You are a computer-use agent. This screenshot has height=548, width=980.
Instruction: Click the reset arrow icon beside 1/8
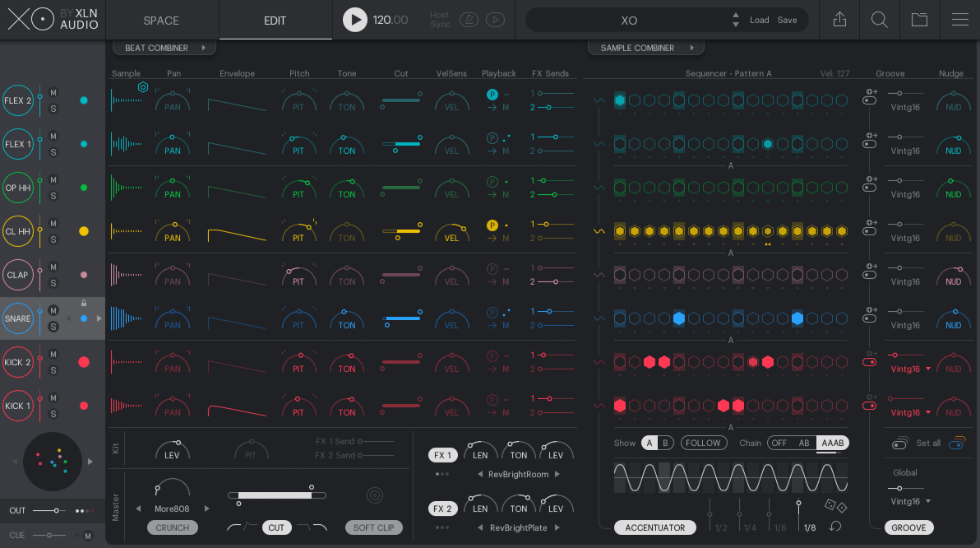click(x=835, y=527)
